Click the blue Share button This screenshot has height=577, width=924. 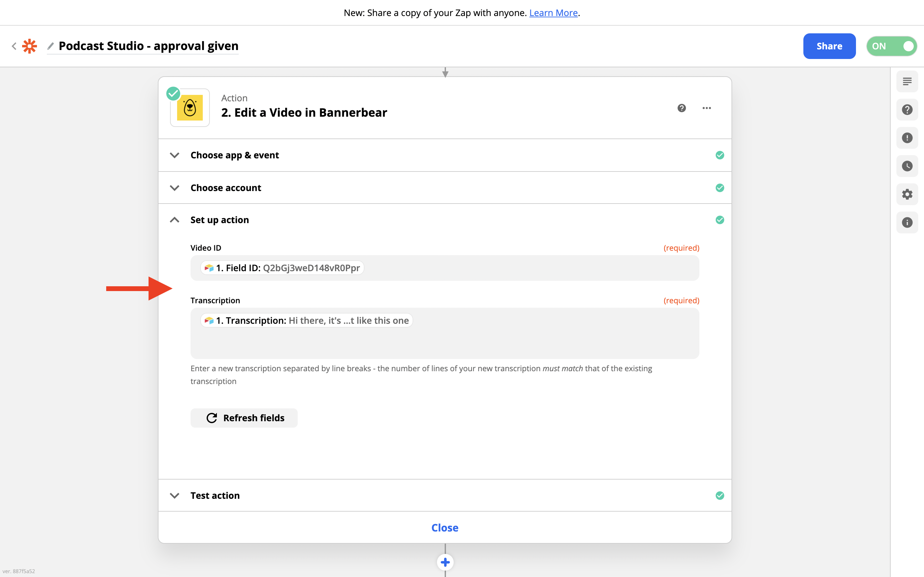(829, 46)
